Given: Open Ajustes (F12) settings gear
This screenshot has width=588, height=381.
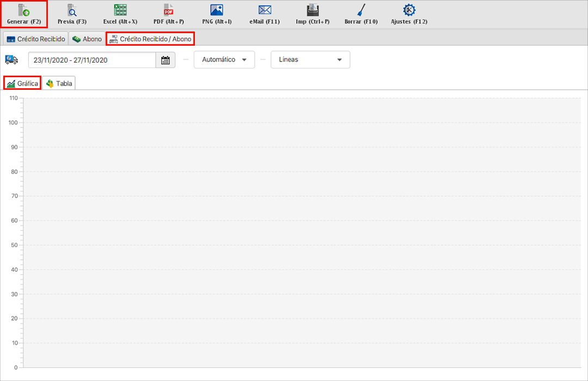Looking at the screenshot, I should tap(409, 10).
